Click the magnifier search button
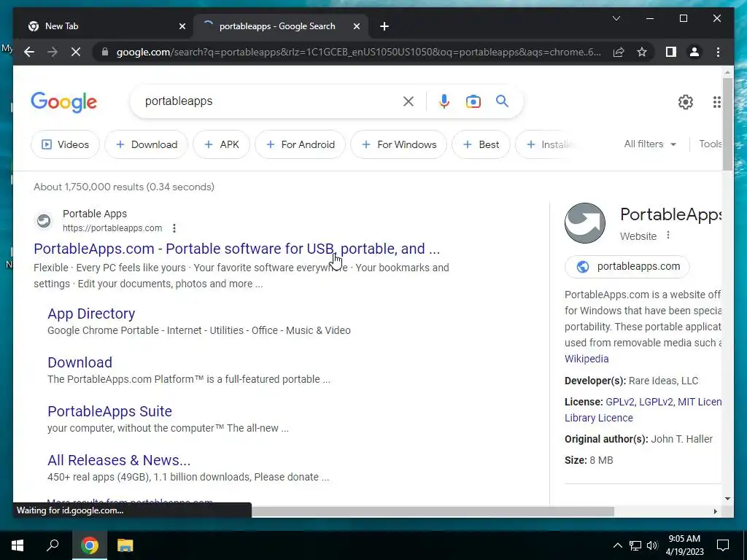 502,101
